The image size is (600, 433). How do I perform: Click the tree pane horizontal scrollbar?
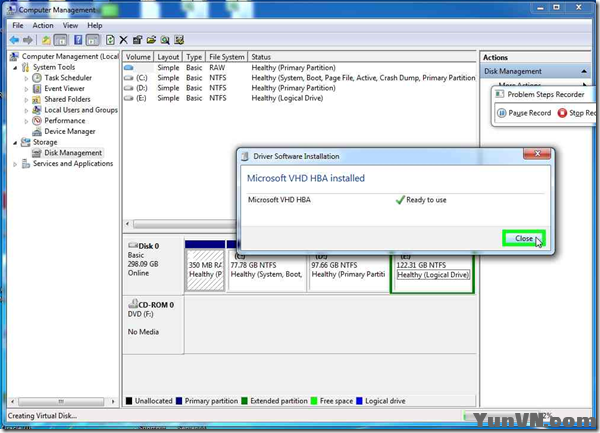[x=61, y=401]
